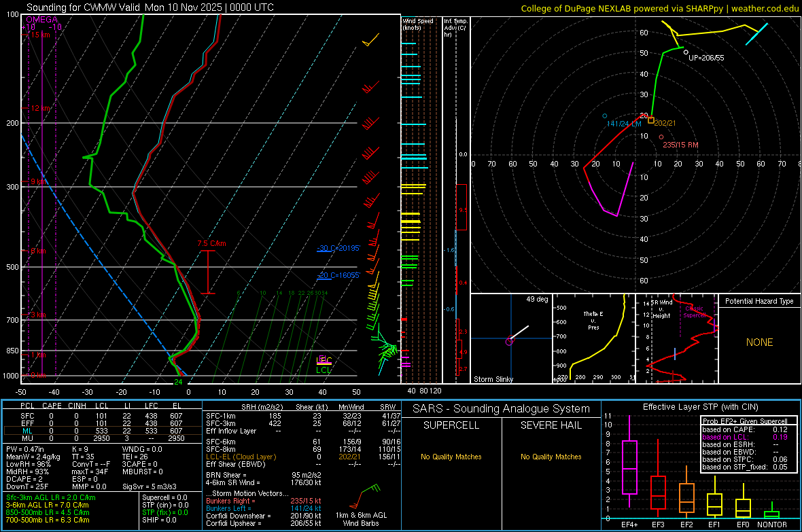Click the SUPERCELL column heading

(451, 425)
